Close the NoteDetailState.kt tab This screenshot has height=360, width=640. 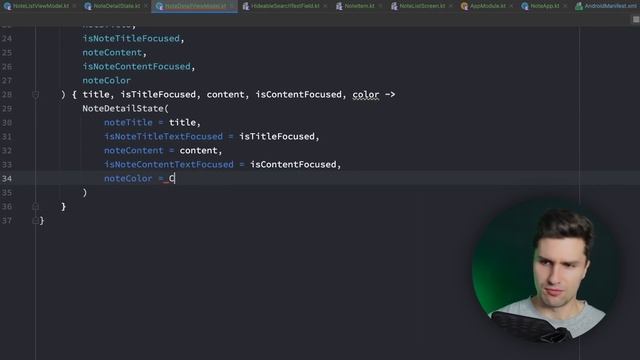click(x=146, y=6)
